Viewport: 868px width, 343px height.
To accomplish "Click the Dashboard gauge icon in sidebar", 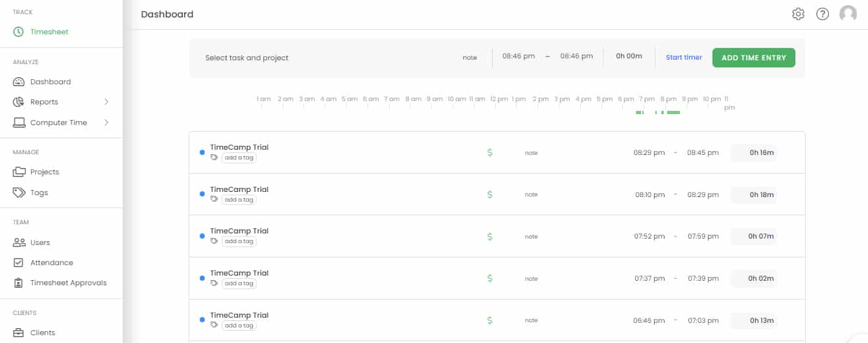I will click(19, 82).
